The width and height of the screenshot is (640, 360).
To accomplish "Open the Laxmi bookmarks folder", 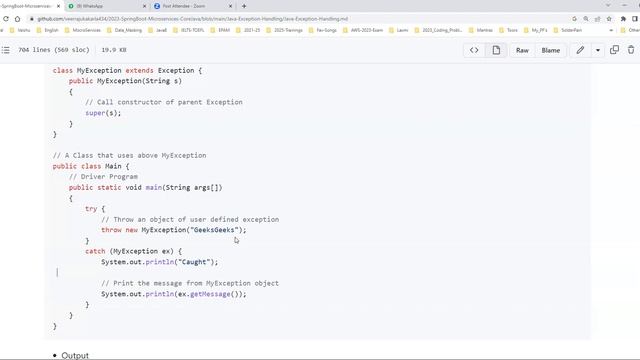I will click(x=398, y=30).
